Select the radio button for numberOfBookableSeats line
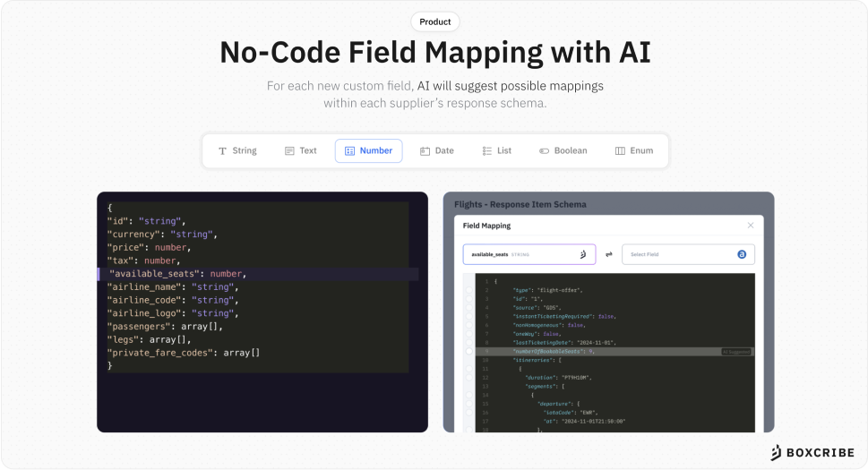Viewport: 868px width, 470px height. point(468,352)
